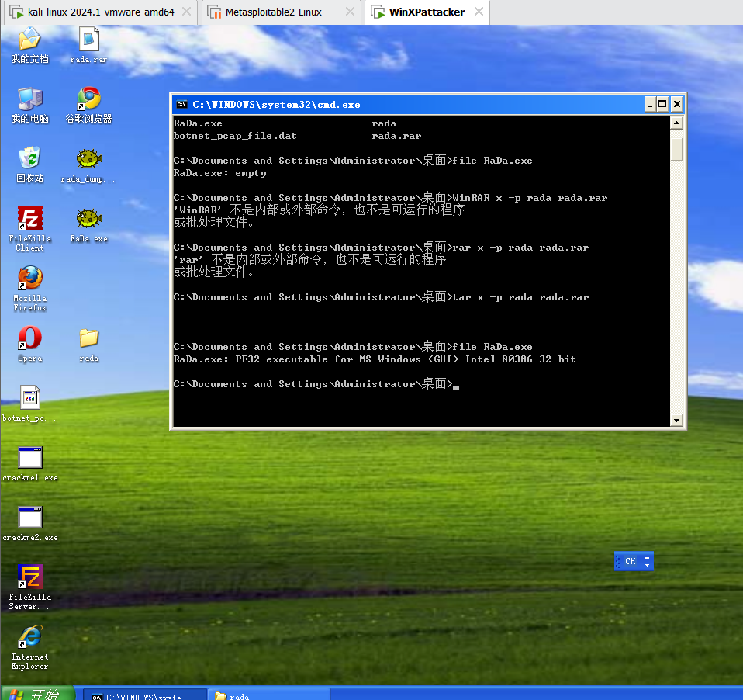The width and height of the screenshot is (743, 700).
Task: Click the Start button on taskbar
Action: pyautogui.click(x=39, y=694)
